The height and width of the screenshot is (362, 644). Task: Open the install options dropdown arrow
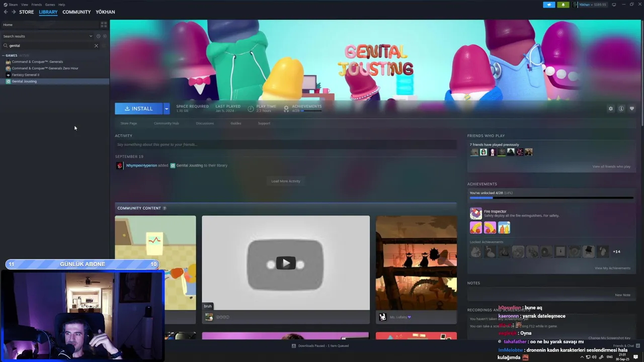point(167,109)
